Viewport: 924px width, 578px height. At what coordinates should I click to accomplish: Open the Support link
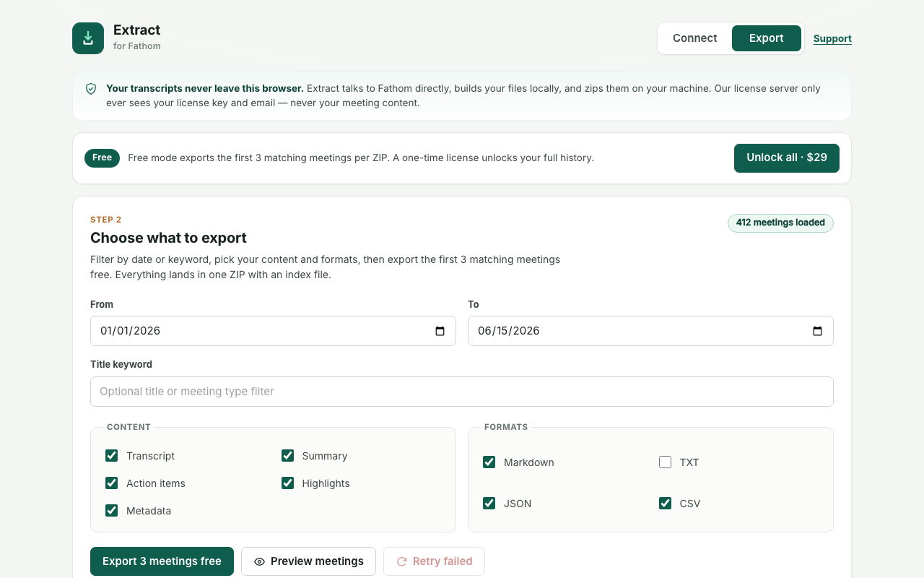(832, 39)
